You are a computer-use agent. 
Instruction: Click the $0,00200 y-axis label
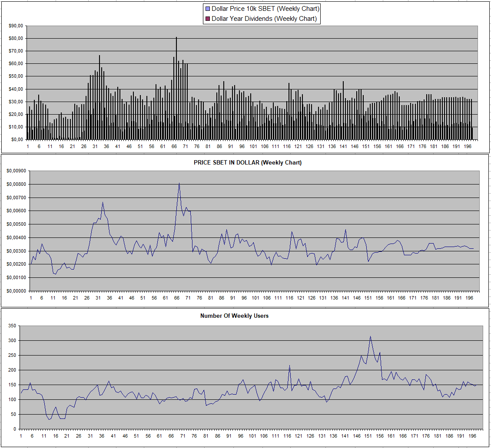[x=16, y=264]
